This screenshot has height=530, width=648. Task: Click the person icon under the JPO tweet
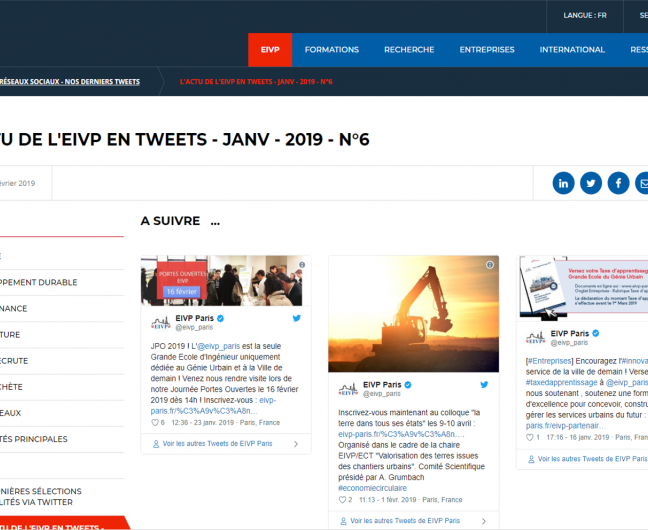click(156, 444)
